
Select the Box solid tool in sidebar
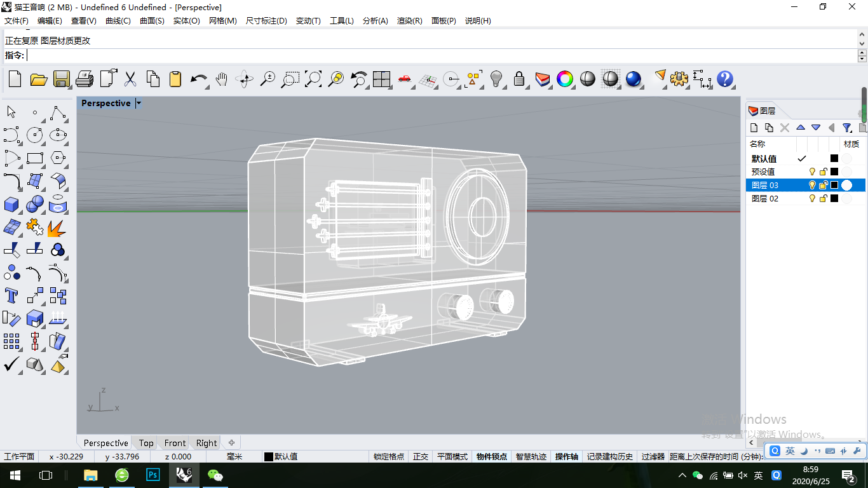tap(11, 205)
